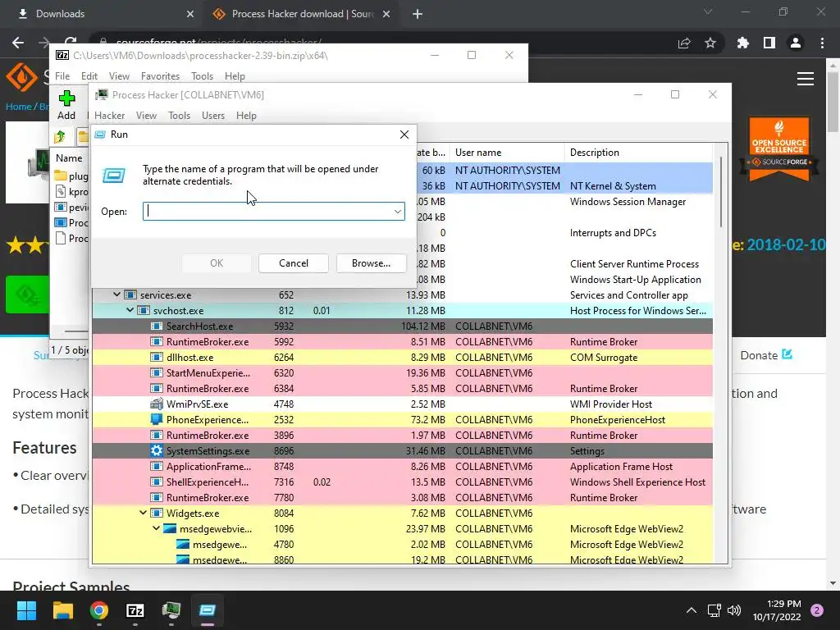Bookmark page with star icon in Chrome
Screen dimensions: 840x630
(710, 43)
